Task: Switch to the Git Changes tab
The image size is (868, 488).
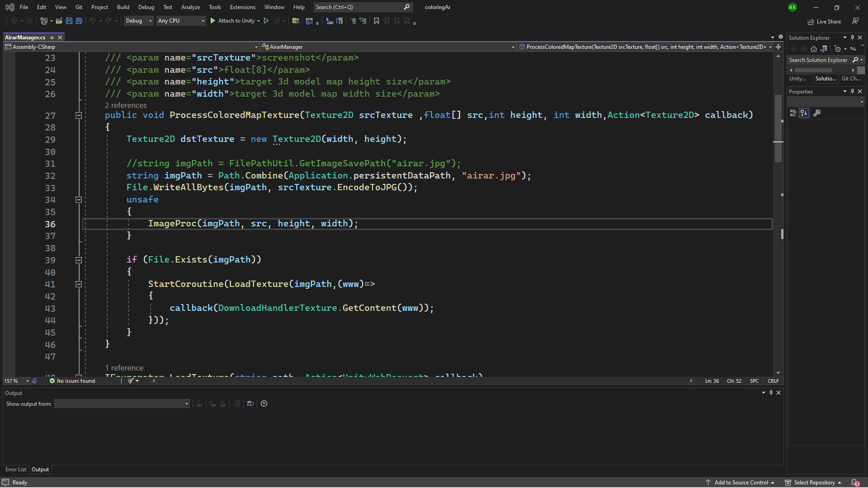Action: (851, 79)
